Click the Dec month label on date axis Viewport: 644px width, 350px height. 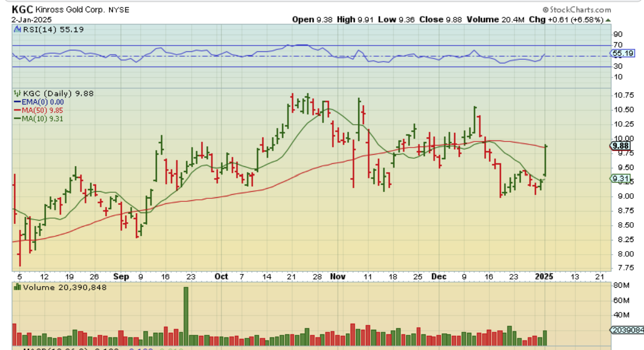[439, 277]
